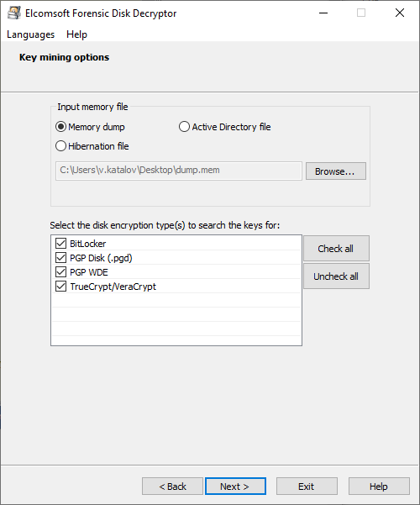The width and height of the screenshot is (420, 505).
Task: Open the Help menu in menu bar
Action: (x=76, y=34)
